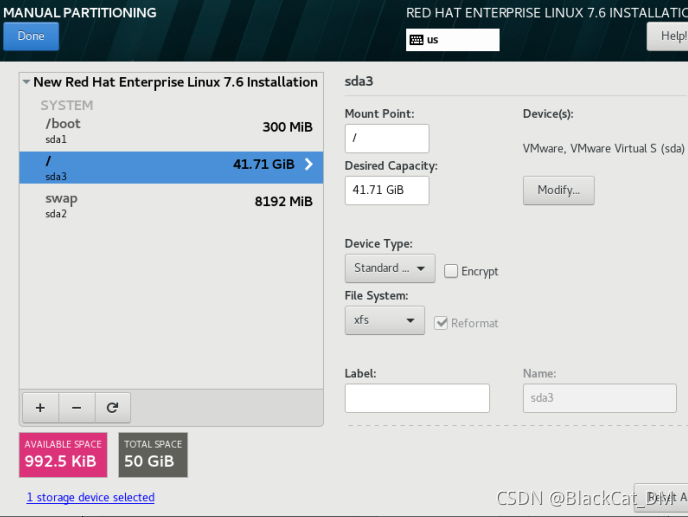Toggle the Encrypt checkbox
This screenshot has height=517, width=688.
pos(451,271)
